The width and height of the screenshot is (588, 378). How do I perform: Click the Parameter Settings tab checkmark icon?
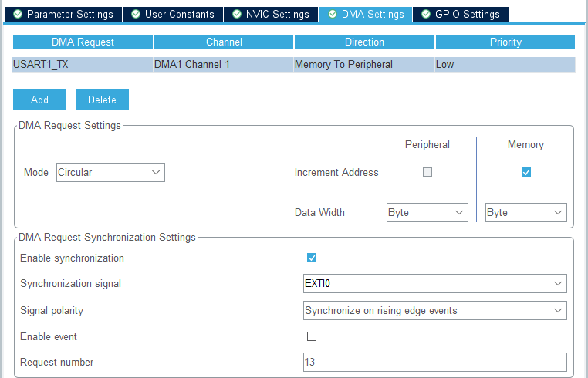(x=19, y=15)
